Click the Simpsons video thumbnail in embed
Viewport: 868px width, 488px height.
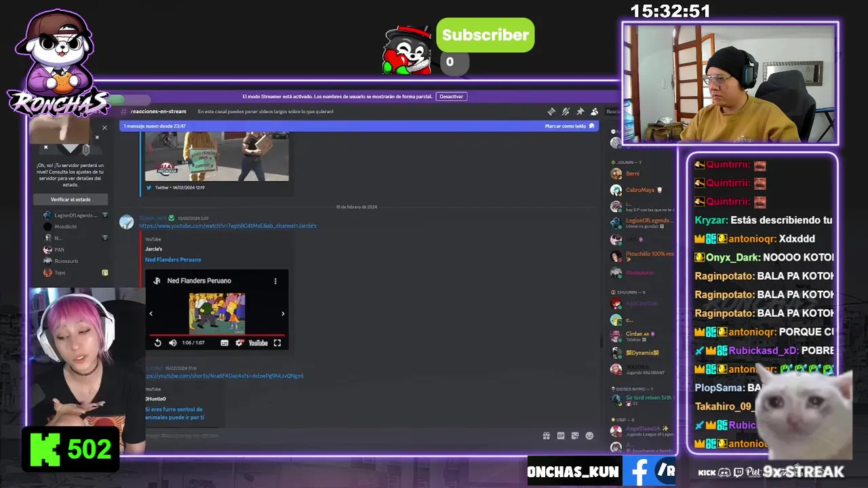click(x=217, y=313)
